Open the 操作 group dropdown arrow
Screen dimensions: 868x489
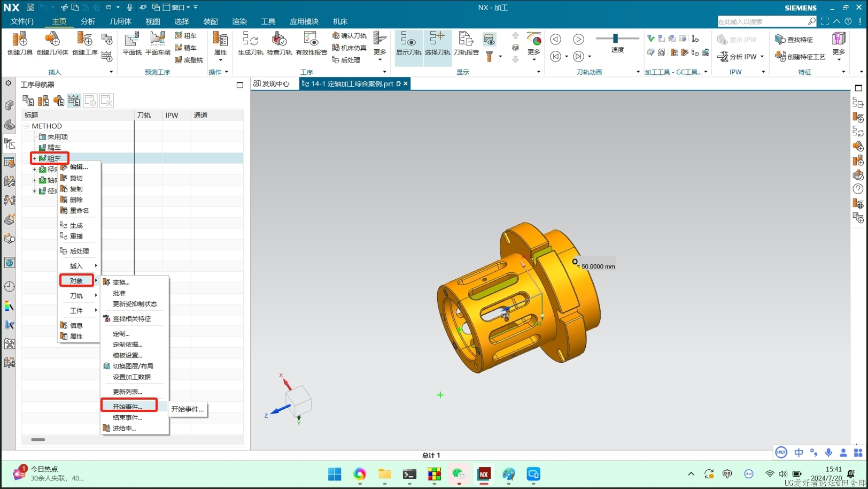(227, 72)
